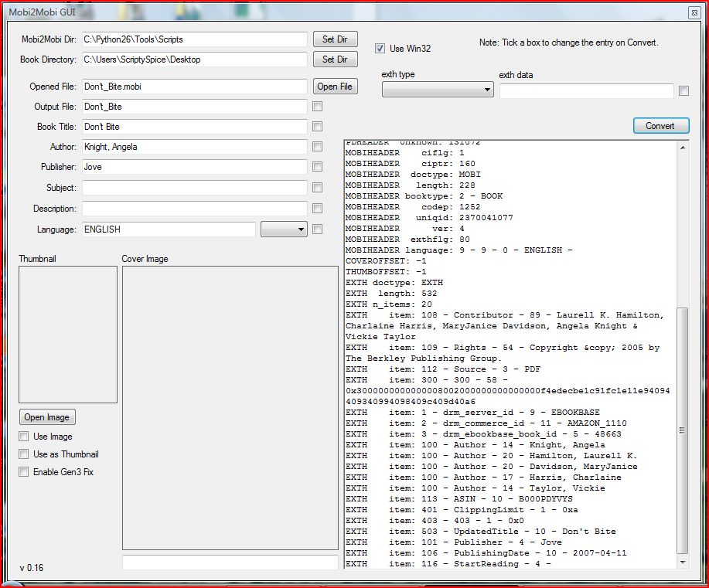Click Set Dir for Book Directory

tap(335, 59)
